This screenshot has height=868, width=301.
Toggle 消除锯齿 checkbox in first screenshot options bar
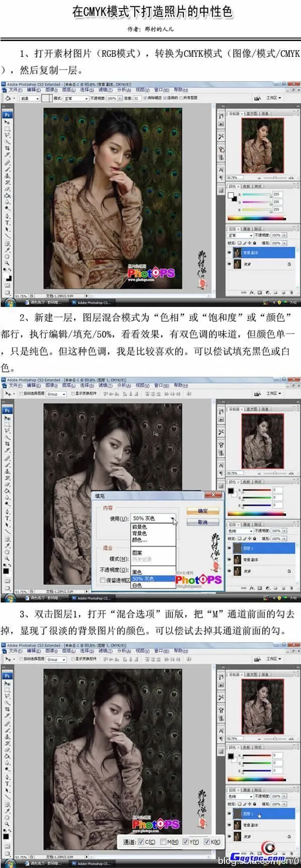145,98
